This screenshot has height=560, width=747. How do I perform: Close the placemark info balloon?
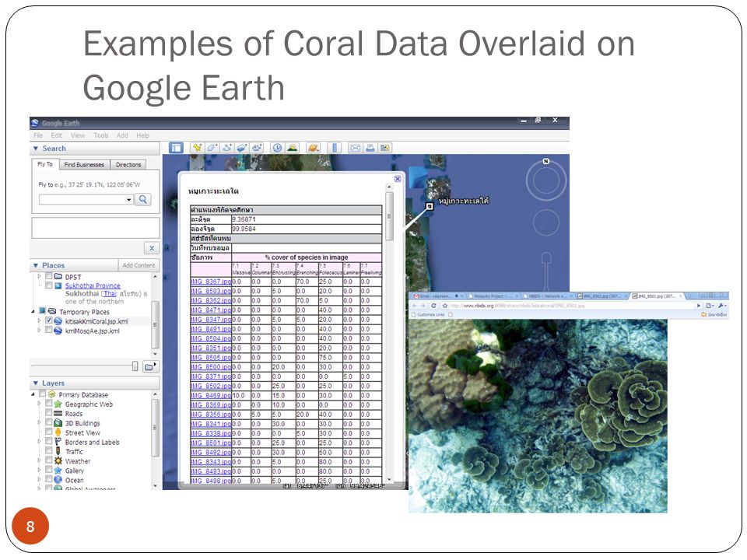tap(398, 179)
